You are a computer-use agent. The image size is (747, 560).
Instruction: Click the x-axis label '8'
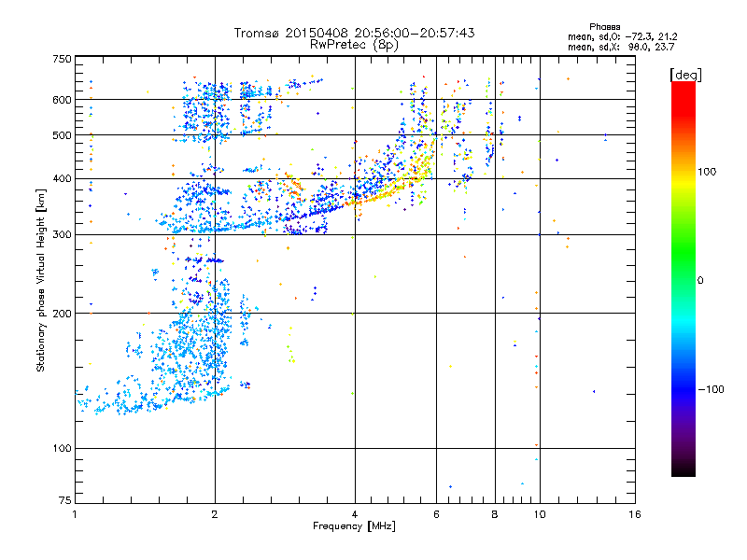[x=495, y=514]
